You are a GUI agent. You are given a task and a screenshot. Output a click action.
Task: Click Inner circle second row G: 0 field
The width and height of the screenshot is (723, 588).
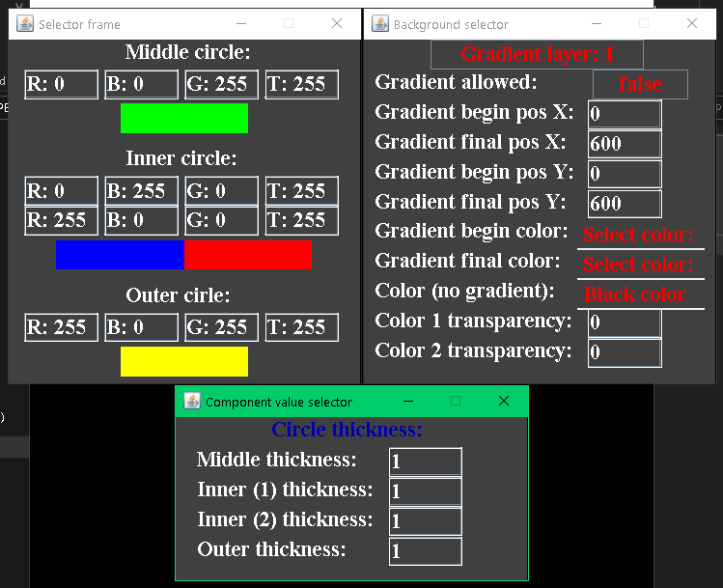(222, 220)
